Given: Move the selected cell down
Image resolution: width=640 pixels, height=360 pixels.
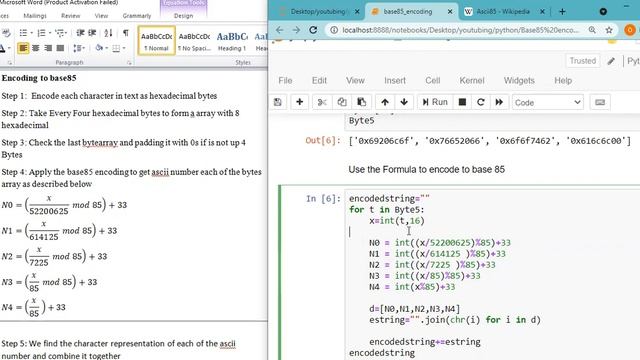Looking at the screenshot, I should click(404, 102).
